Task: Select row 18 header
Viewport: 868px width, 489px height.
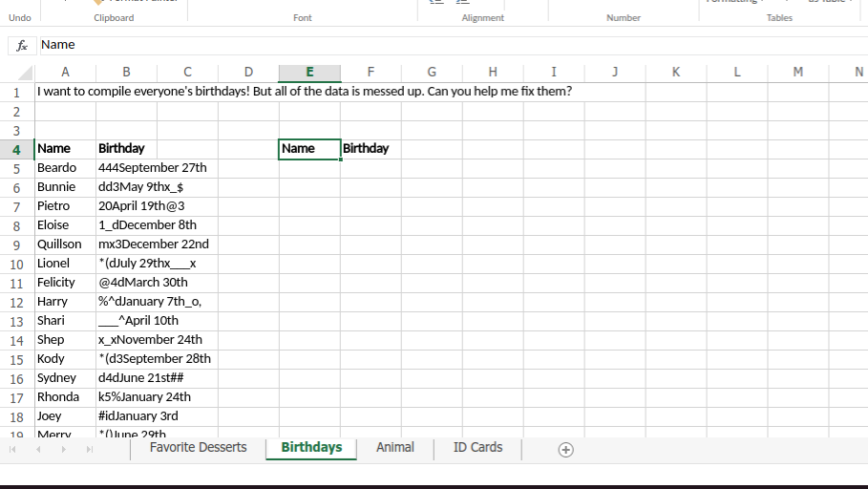Action: (x=16, y=417)
